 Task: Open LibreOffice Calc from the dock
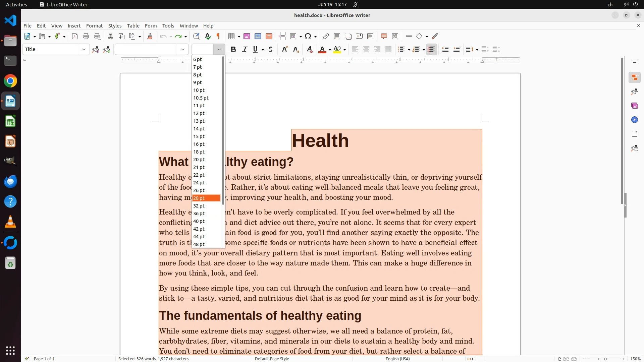point(10,121)
